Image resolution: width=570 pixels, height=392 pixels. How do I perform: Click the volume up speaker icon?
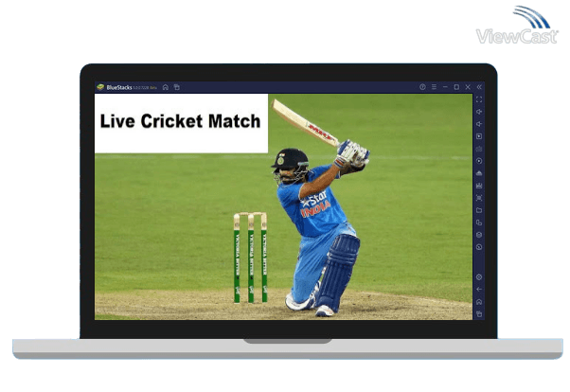(x=479, y=112)
